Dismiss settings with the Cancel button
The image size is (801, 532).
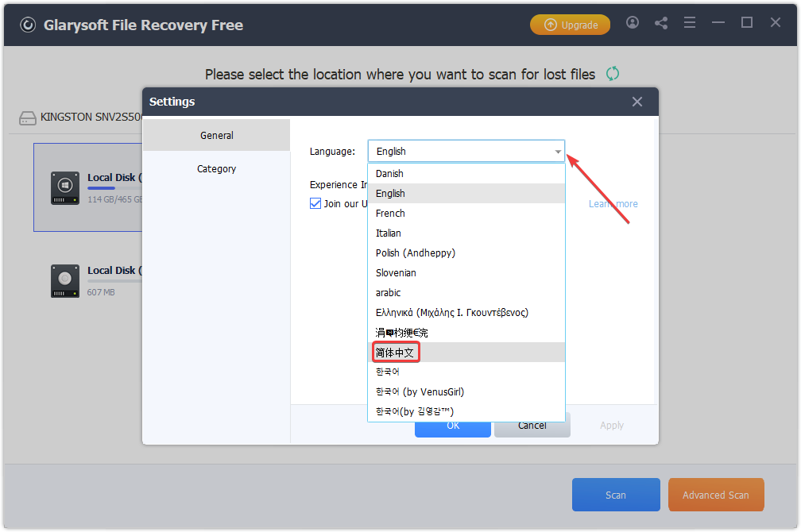point(532,425)
